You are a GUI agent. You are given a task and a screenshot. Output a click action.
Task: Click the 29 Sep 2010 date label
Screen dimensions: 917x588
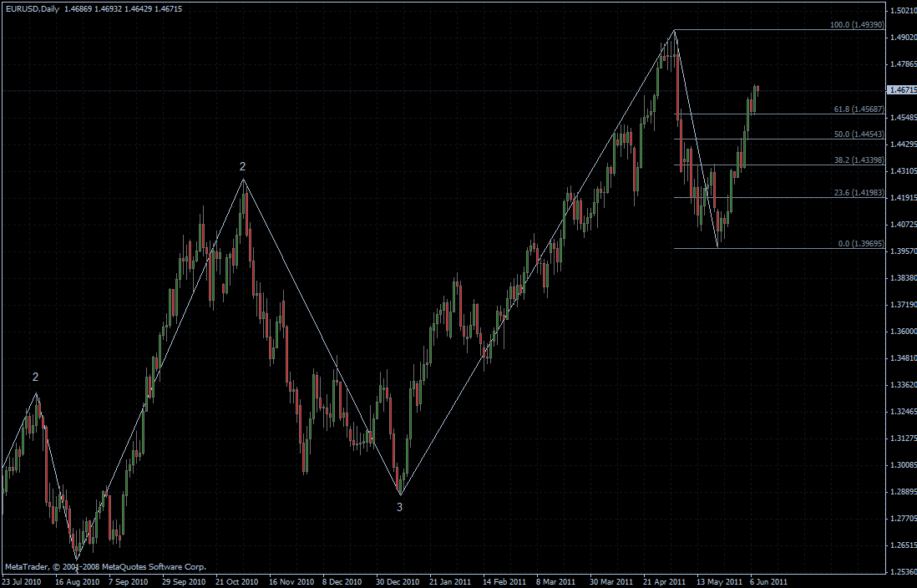184,582
